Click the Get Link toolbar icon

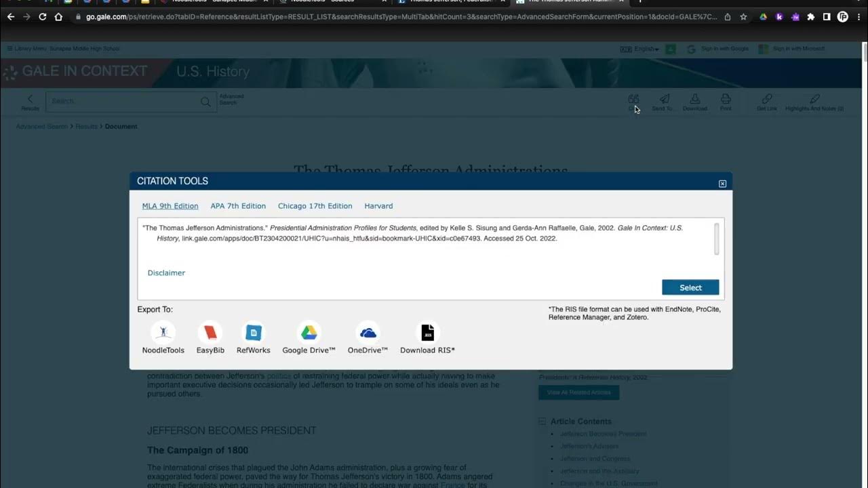(767, 102)
